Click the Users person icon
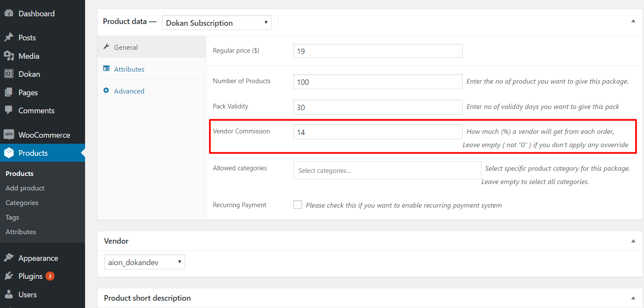Screen dimensions: 644x308 click(9, 294)
